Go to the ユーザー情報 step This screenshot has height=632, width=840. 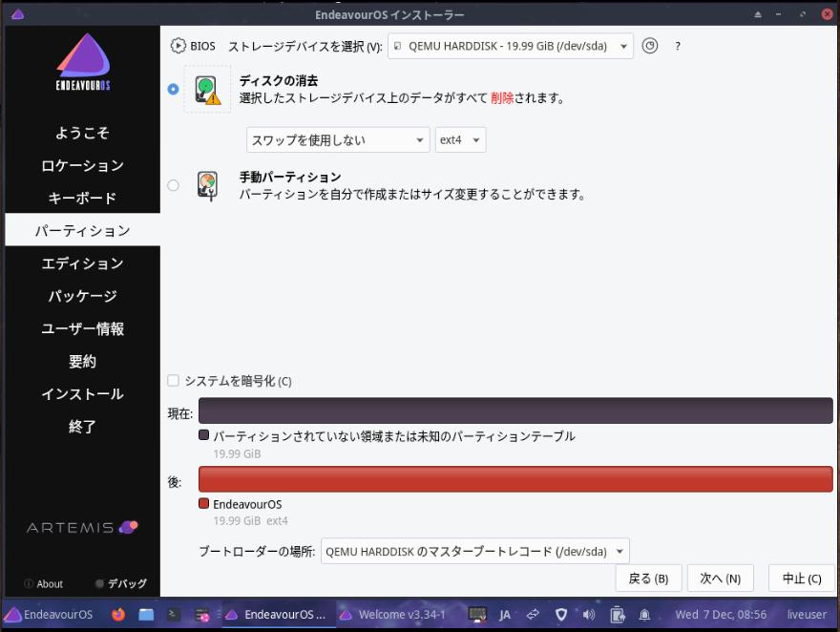coord(82,328)
